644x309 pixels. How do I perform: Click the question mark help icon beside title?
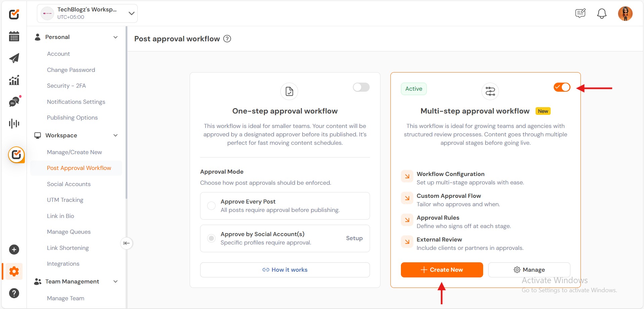pos(227,39)
